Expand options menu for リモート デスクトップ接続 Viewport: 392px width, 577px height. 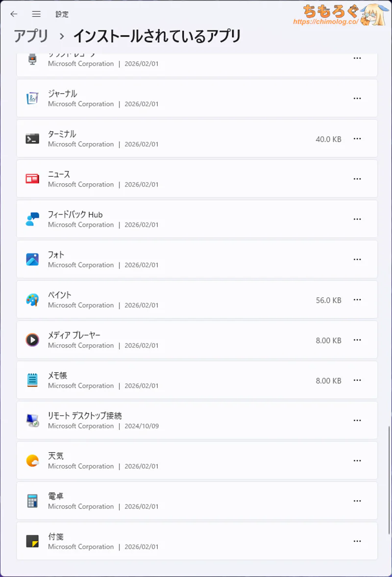[x=357, y=421]
